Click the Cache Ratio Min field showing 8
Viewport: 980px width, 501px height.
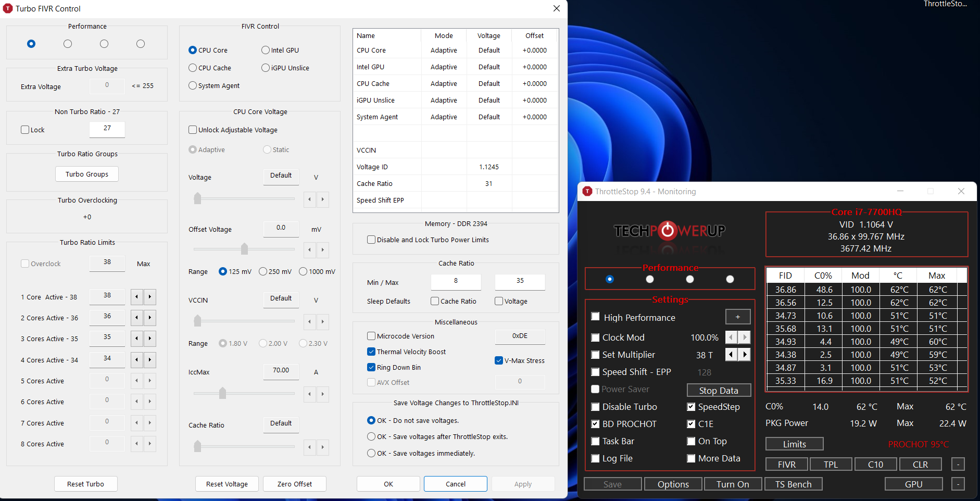pos(456,282)
